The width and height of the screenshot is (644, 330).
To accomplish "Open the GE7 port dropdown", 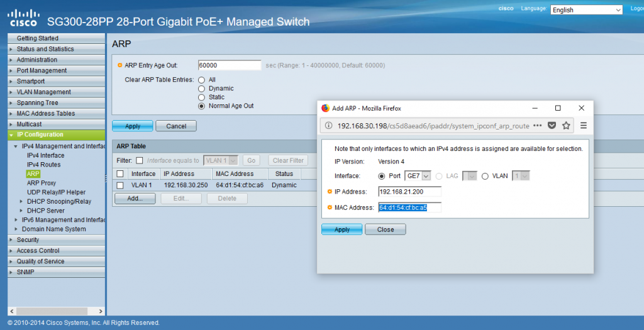I will (x=418, y=175).
